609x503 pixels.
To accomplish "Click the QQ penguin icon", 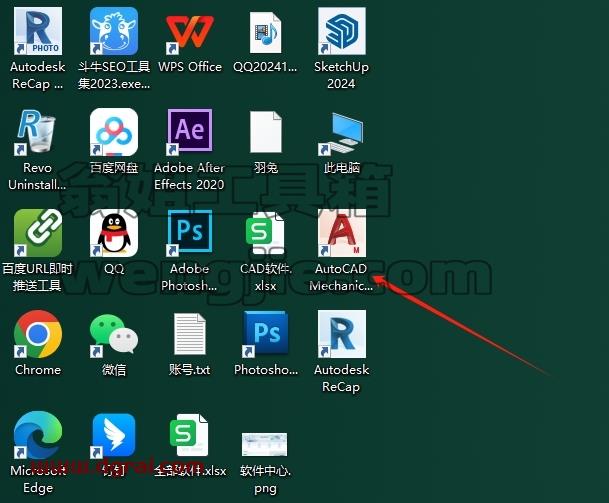I will pos(114,233).
